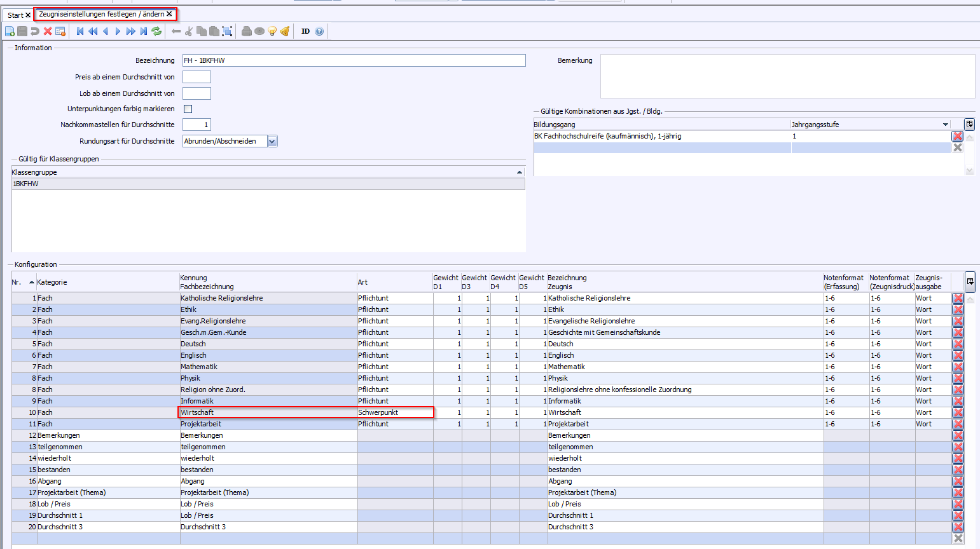The height and width of the screenshot is (549, 980).
Task: Open the Jahrgangsstufe column filter arrow
Action: [945, 125]
